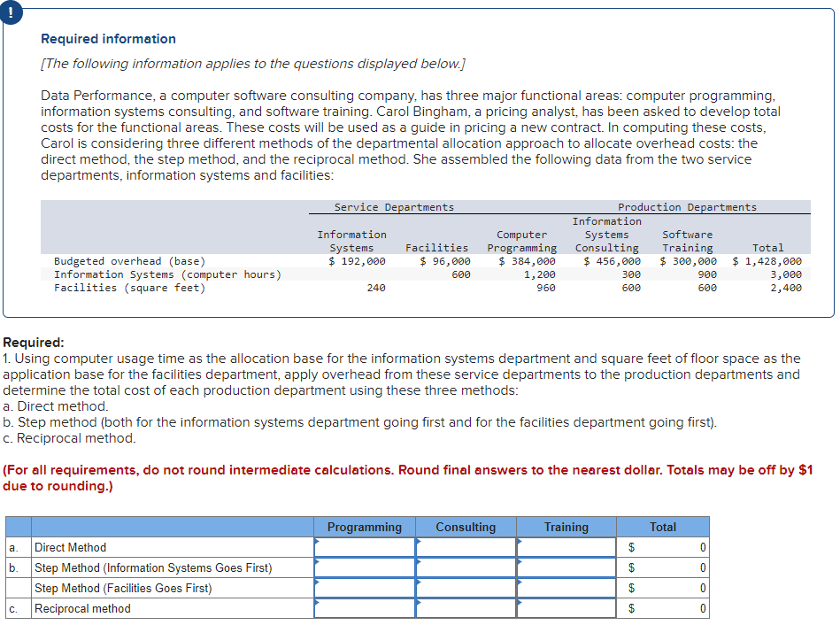
Task: Click the Direct Method Programming input cell
Action: tap(365, 547)
